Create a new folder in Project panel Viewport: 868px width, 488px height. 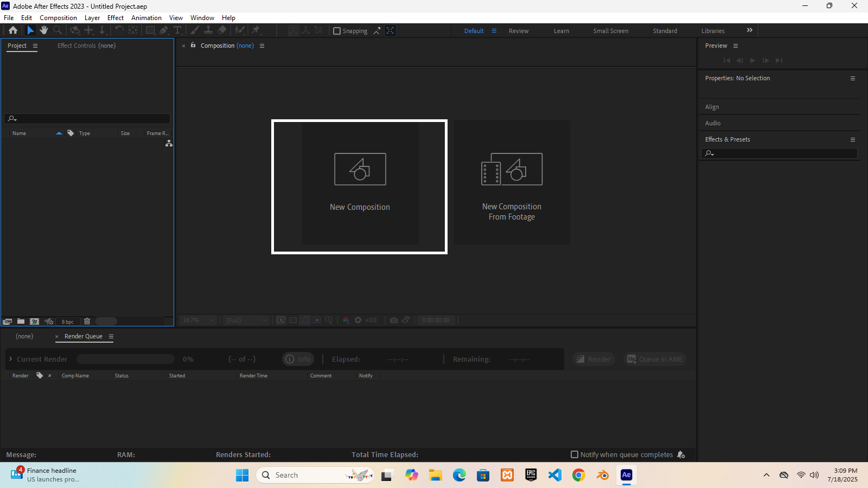tap(21, 322)
